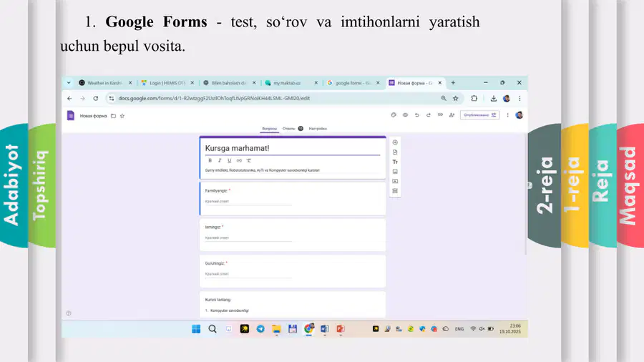
Task: Open the theme customization palette icon
Action: pyautogui.click(x=394, y=115)
